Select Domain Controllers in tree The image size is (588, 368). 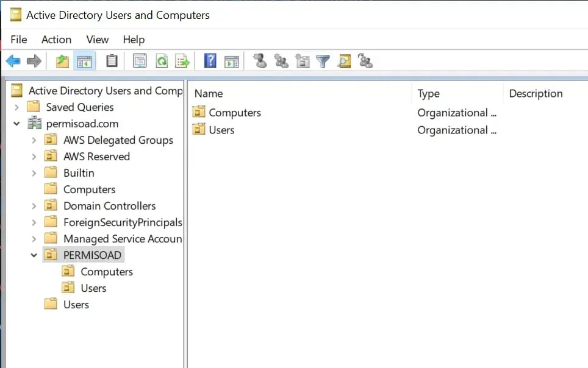click(x=110, y=206)
